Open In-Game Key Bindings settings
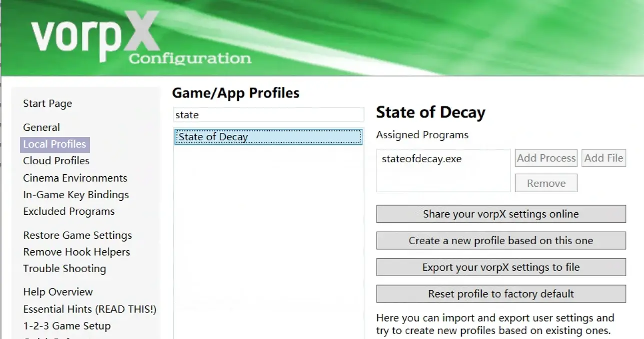Image resolution: width=644 pixels, height=339 pixels. coord(76,195)
